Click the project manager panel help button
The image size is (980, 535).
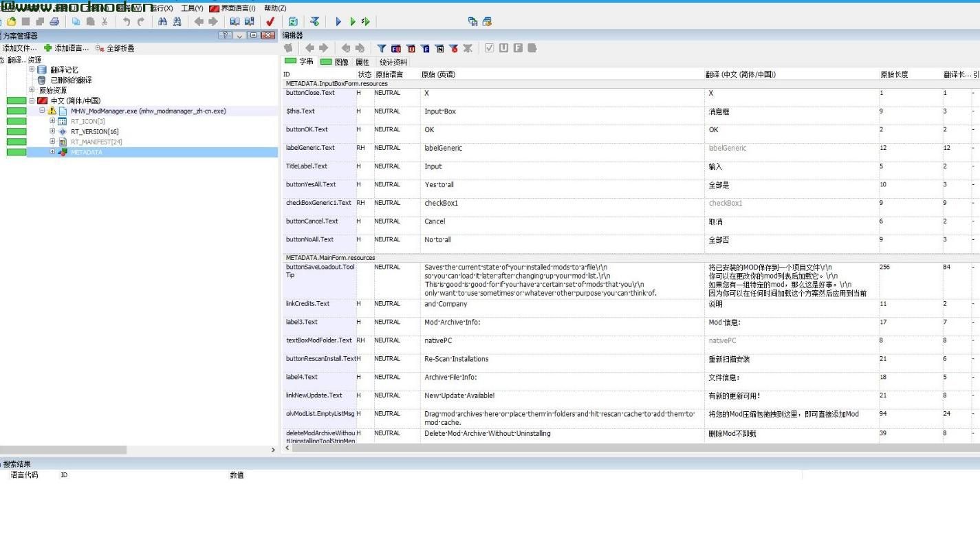[x=225, y=35]
